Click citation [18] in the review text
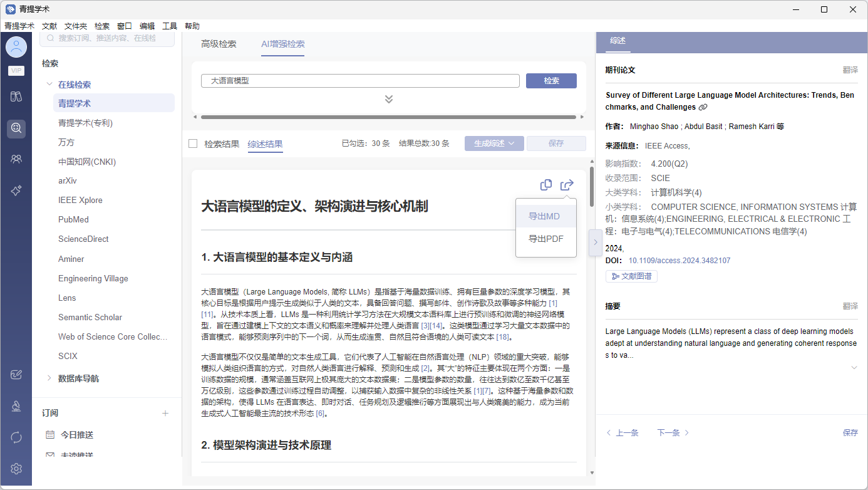The height and width of the screenshot is (490, 868). pos(504,337)
